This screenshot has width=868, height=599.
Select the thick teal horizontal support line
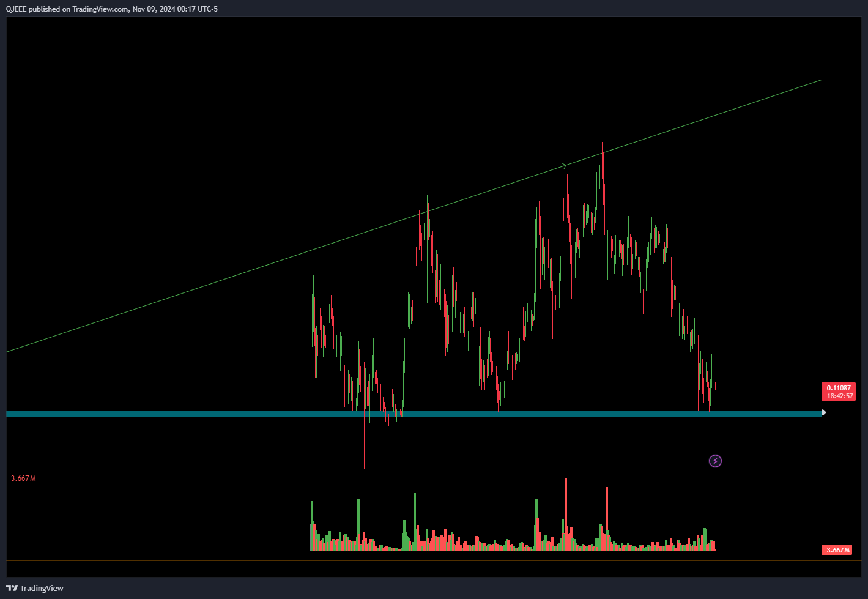coord(414,414)
